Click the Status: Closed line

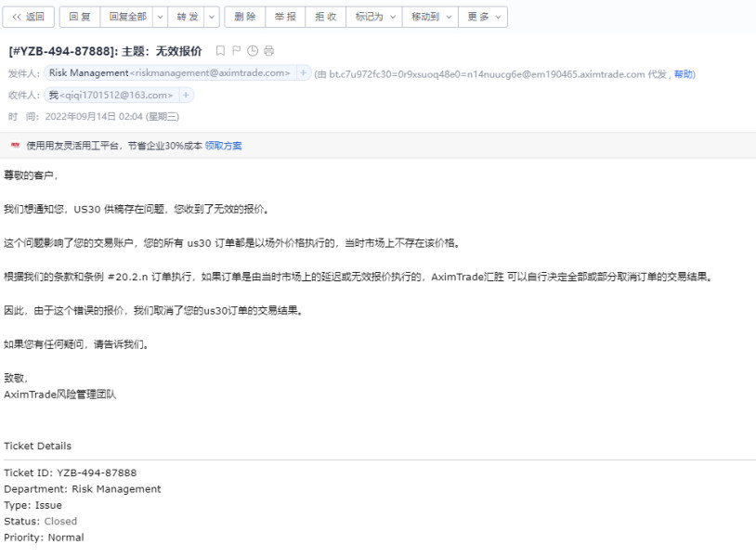coord(41,521)
